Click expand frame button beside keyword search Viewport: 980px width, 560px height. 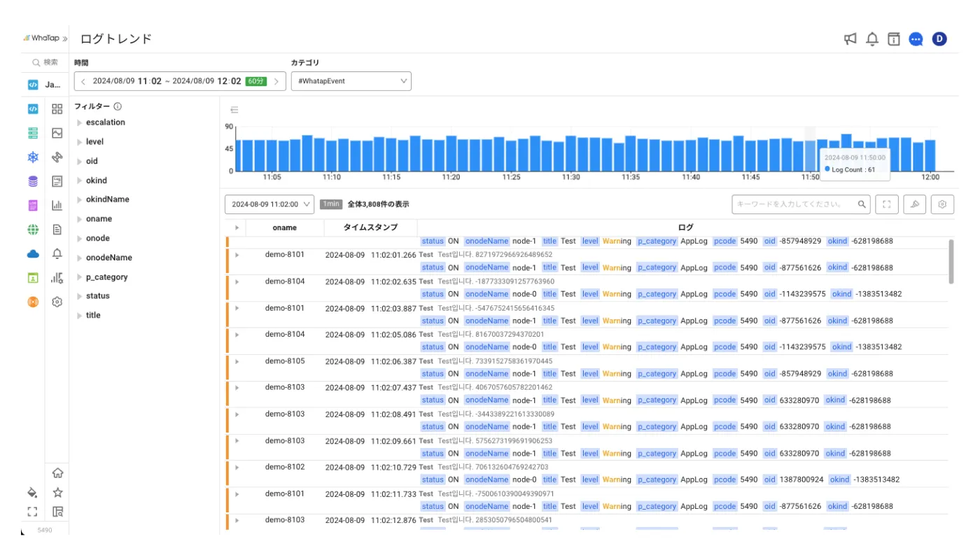click(886, 204)
